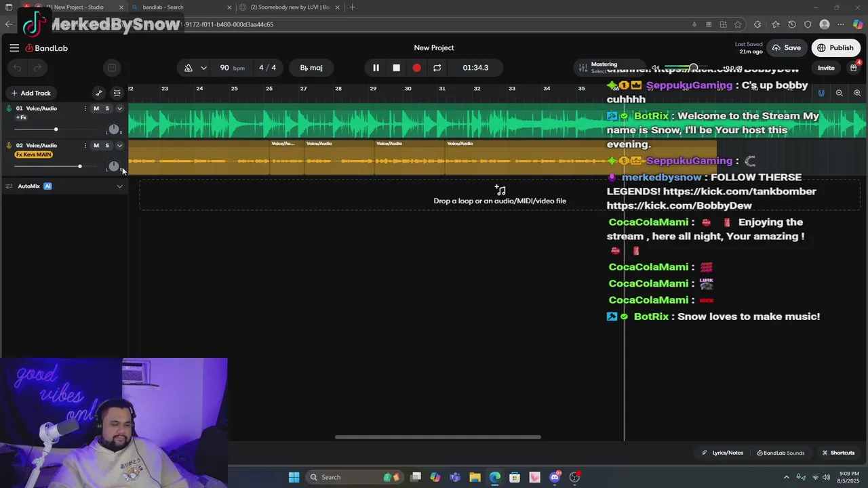Pause playback
Image resolution: width=868 pixels, height=488 pixels.
pyautogui.click(x=376, y=68)
